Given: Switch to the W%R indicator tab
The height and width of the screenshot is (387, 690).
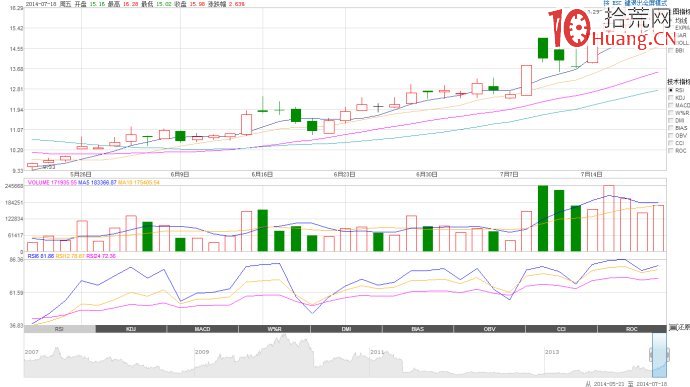Looking at the screenshot, I should pos(275,329).
